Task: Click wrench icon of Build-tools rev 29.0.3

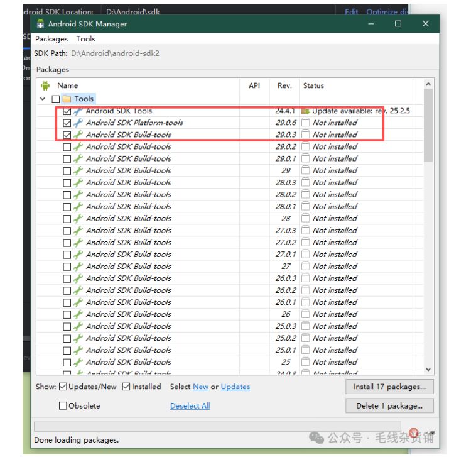Action: [x=78, y=135]
